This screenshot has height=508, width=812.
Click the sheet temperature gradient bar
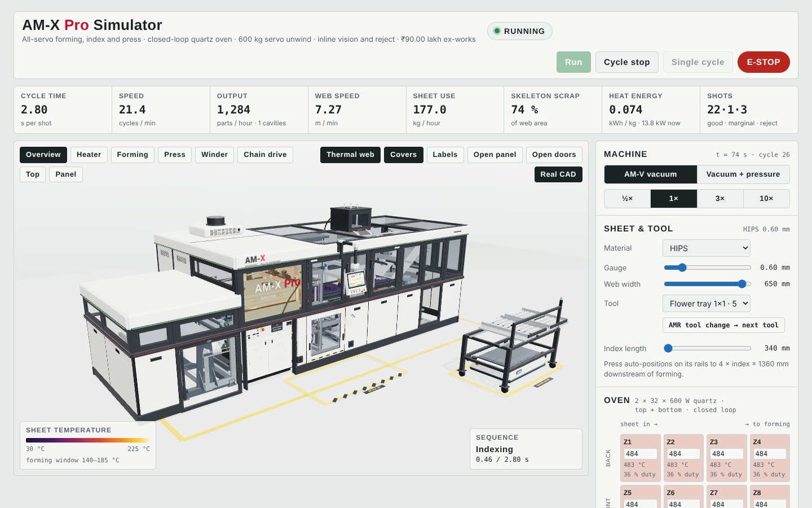pos(88,440)
